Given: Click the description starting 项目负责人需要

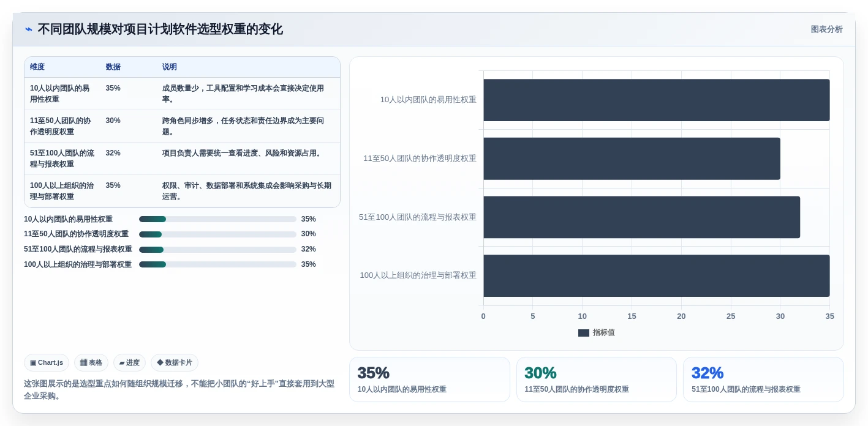Looking at the screenshot, I should pyautogui.click(x=242, y=153).
